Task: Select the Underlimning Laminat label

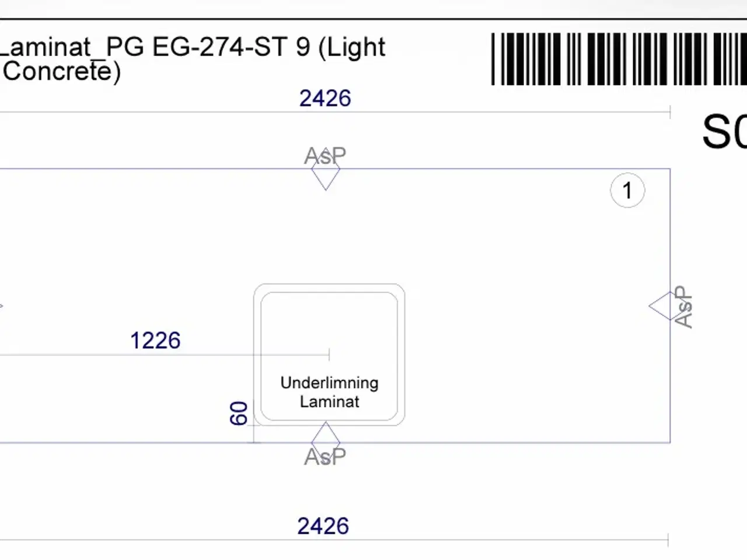Action: coord(329,392)
